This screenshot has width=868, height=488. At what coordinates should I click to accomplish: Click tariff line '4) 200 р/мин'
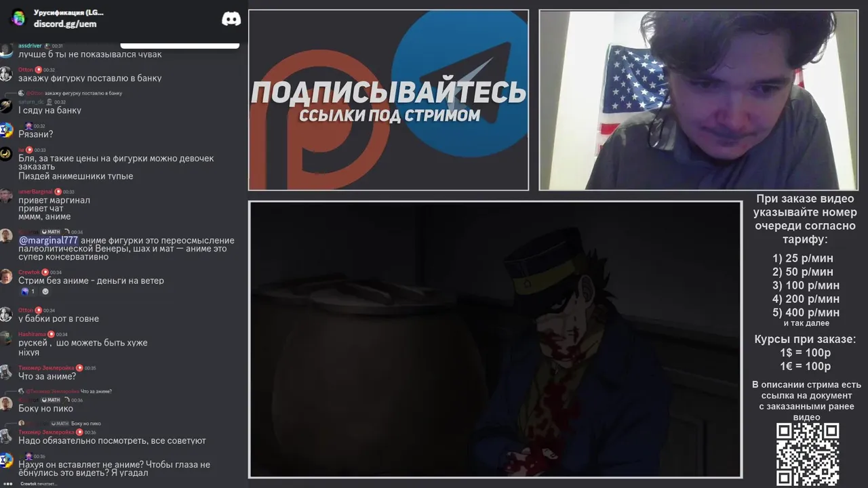[806, 299]
